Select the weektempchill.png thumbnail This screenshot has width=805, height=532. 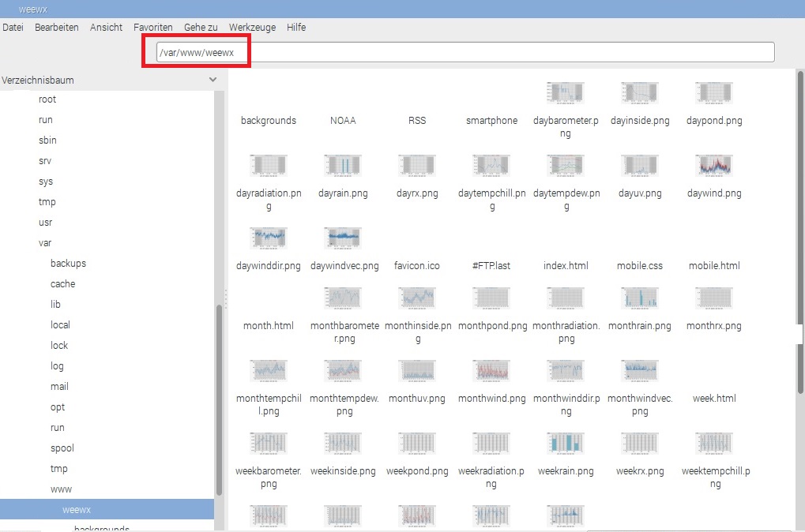pyautogui.click(x=713, y=444)
